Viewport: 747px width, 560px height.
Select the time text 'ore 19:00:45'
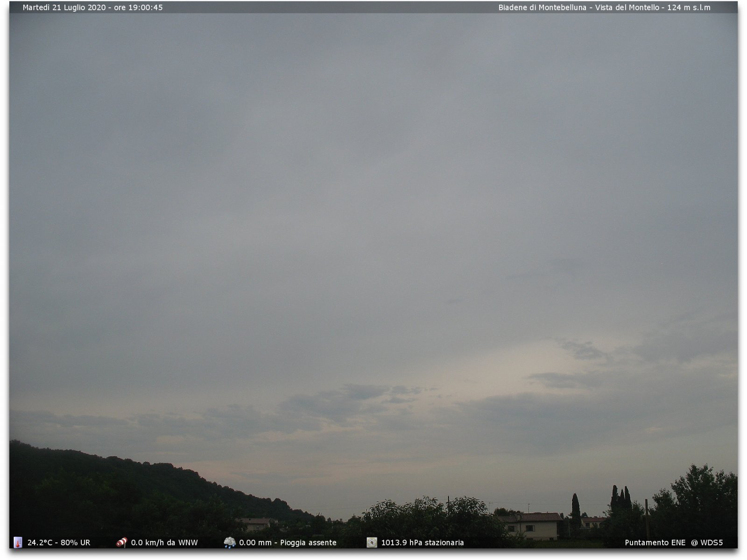coord(139,7)
